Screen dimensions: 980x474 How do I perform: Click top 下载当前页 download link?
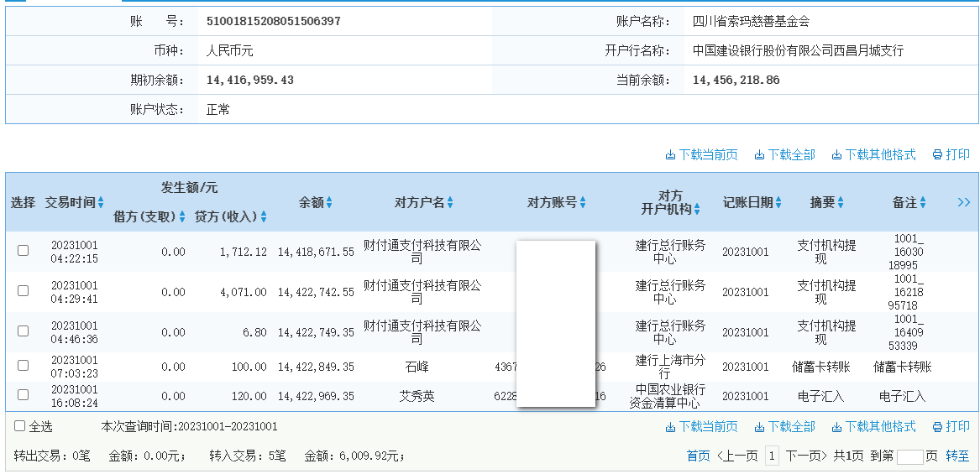click(x=701, y=155)
